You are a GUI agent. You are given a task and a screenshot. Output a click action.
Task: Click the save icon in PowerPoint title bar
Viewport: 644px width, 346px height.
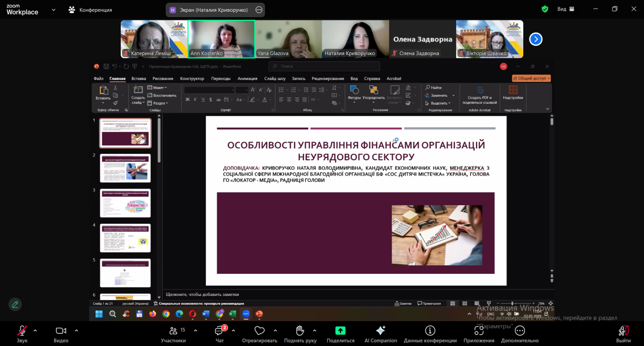click(106, 66)
